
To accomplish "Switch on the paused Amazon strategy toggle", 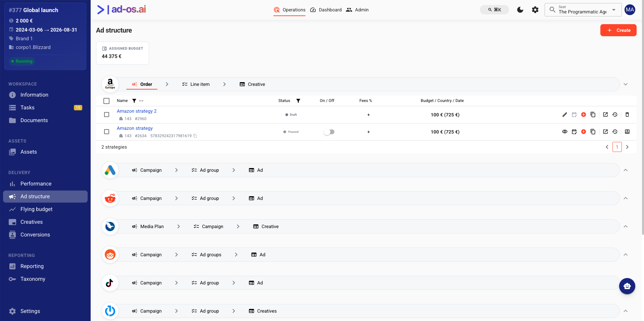I will tap(329, 132).
